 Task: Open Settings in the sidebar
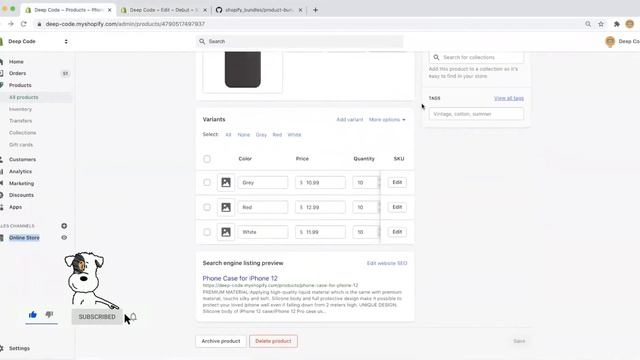pos(19,348)
